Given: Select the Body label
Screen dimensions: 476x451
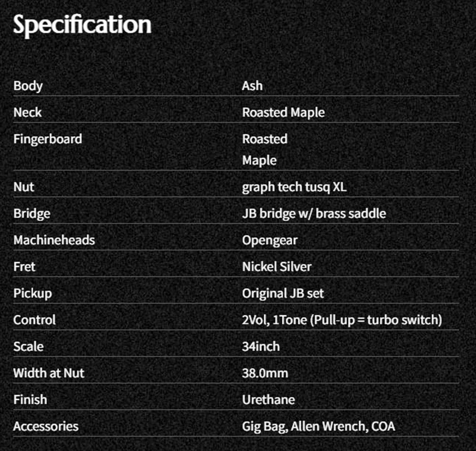Looking at the screenshot, I should [28, 86].
